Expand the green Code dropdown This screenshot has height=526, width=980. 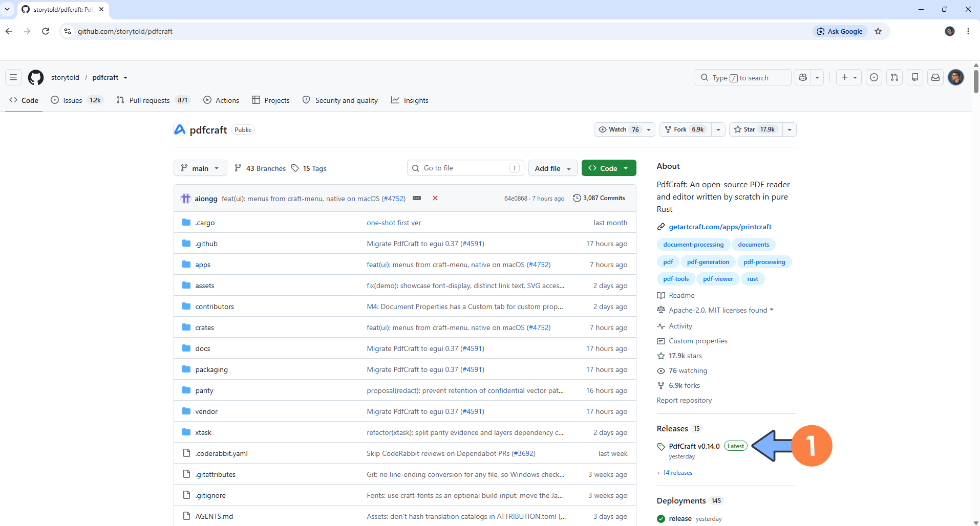point(609,168)
